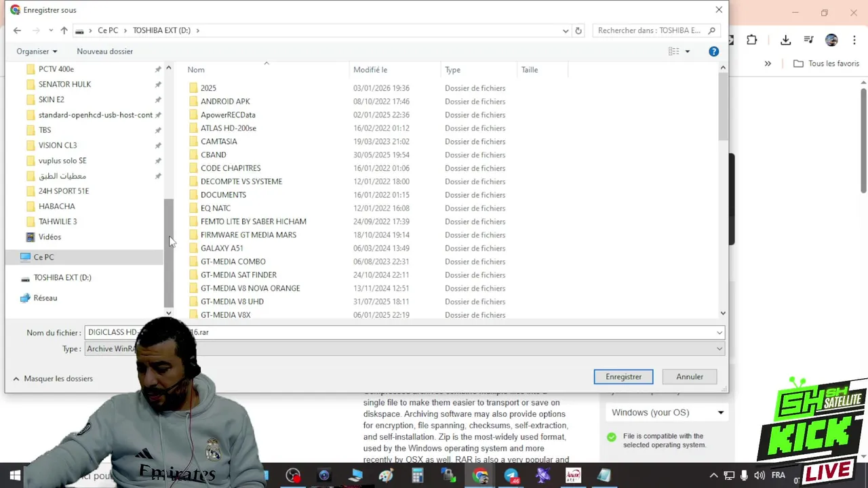The image size is (868, 488).
Task: Select TOSHIBA EXT (D:) in sidebar
Action: [62, 278]
